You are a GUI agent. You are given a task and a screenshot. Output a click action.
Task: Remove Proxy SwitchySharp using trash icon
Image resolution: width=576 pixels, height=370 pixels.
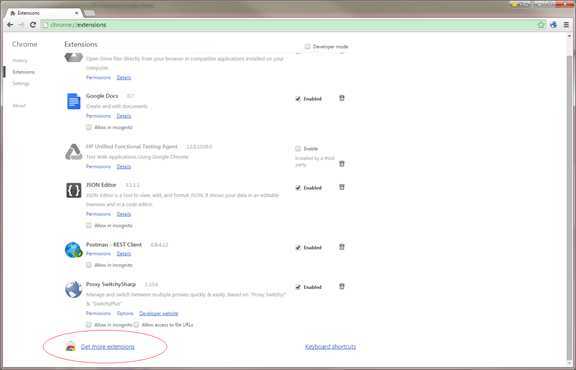[342, 286]
